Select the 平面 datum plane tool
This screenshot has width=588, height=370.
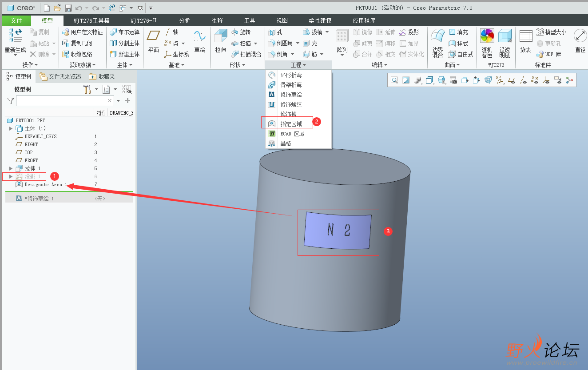[x=154, y=41]
